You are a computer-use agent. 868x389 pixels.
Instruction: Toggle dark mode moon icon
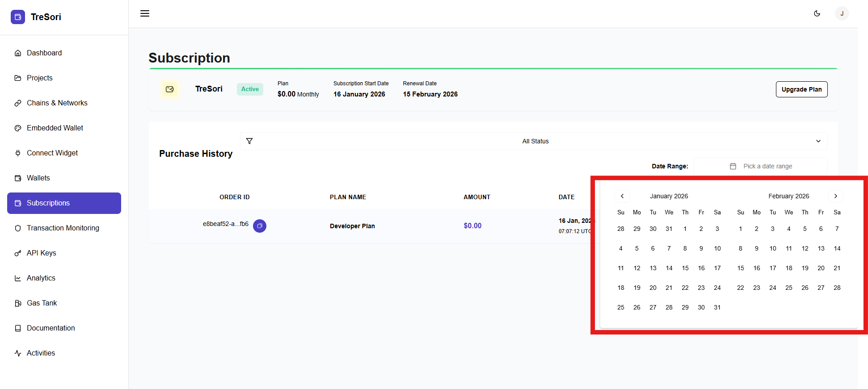coord(817,13)
